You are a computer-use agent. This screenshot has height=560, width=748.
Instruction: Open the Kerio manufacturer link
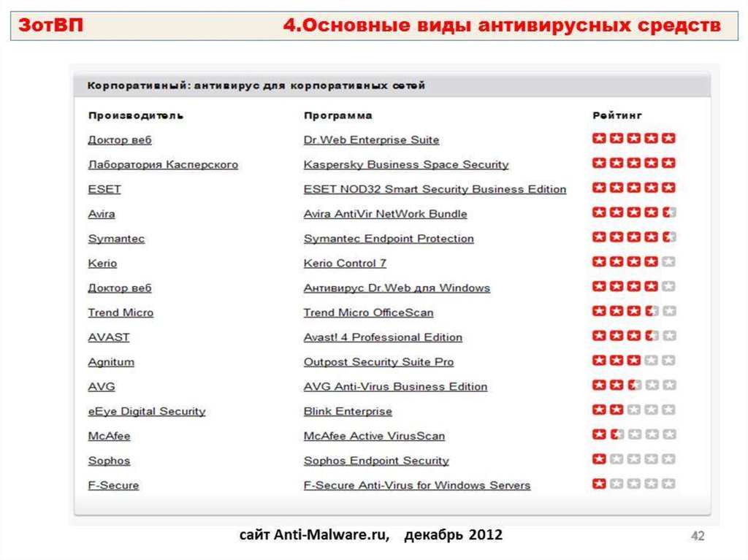(x=102, y=264)
